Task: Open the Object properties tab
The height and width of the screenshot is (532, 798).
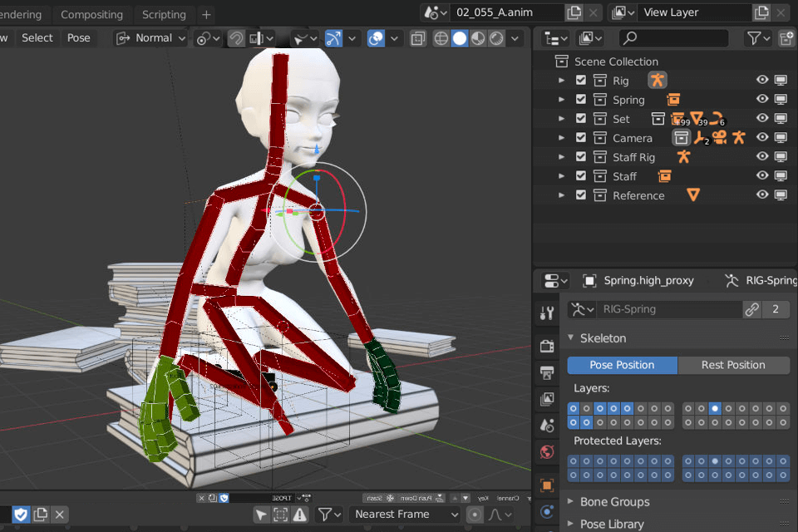Action: pyautogui.click(x=547, y=485)
